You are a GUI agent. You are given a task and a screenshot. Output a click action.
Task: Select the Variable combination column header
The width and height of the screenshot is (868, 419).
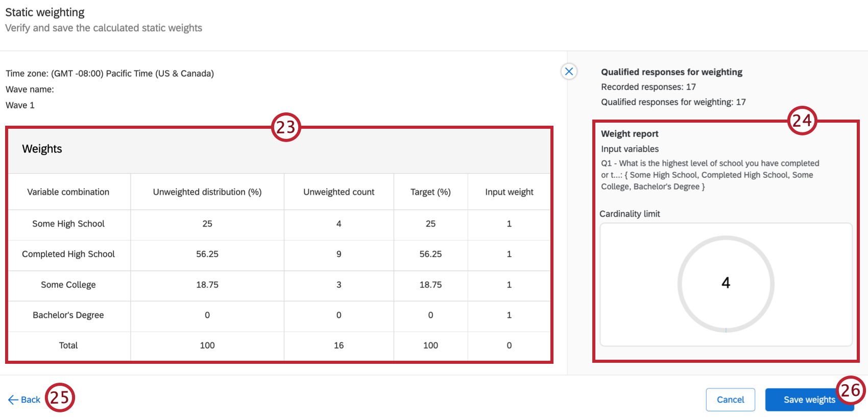(x=68, y=192)
